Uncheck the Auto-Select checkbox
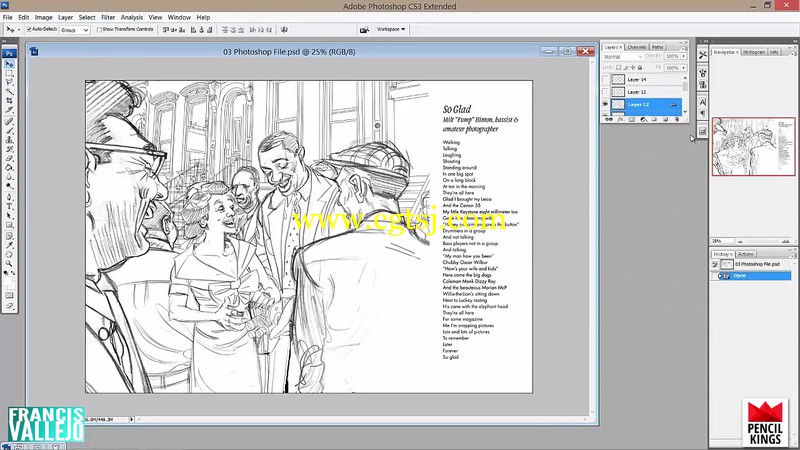Image resolution: width=800 pixels, height=450 pixels. 29,30
